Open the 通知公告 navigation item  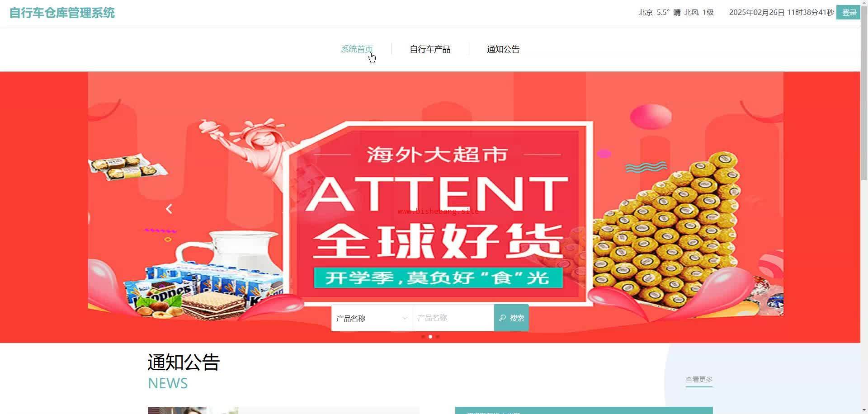point(503,49)
